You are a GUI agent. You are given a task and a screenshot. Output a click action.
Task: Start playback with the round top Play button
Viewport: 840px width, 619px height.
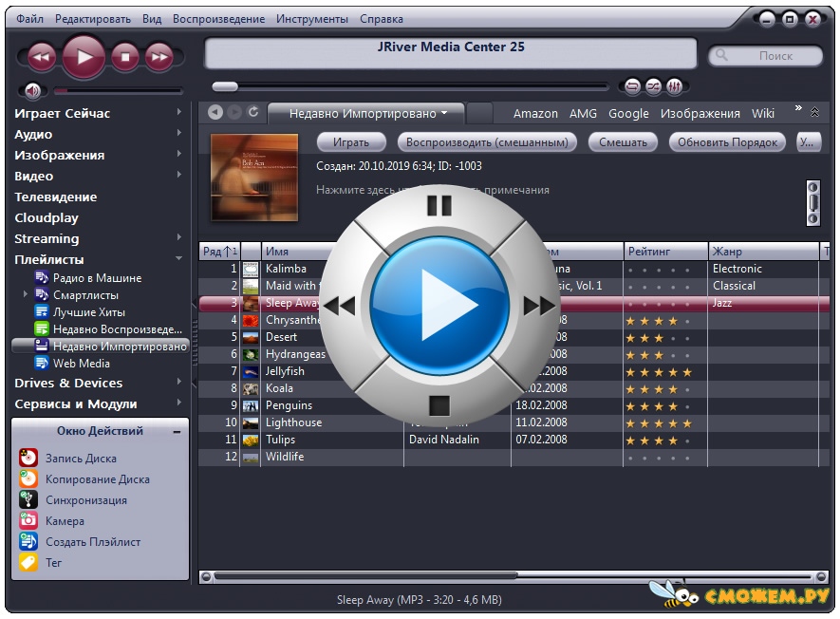click(x=84, y=57)
